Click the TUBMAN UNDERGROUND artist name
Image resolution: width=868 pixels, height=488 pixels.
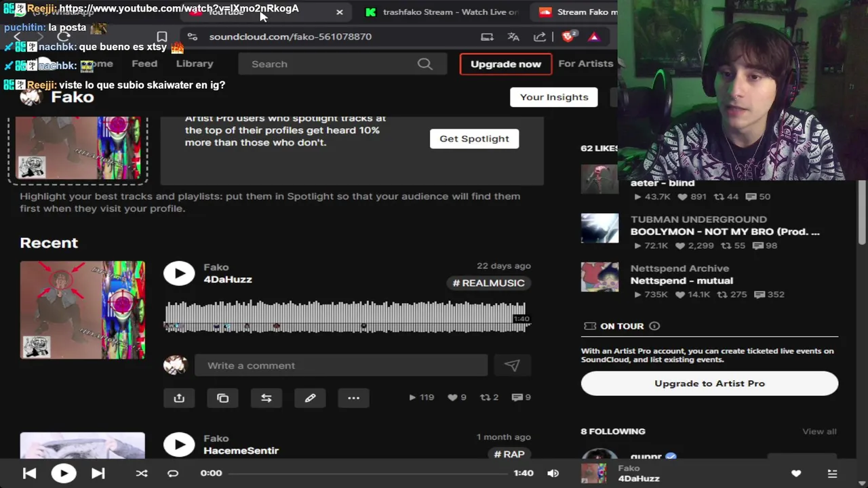point(698,220)
